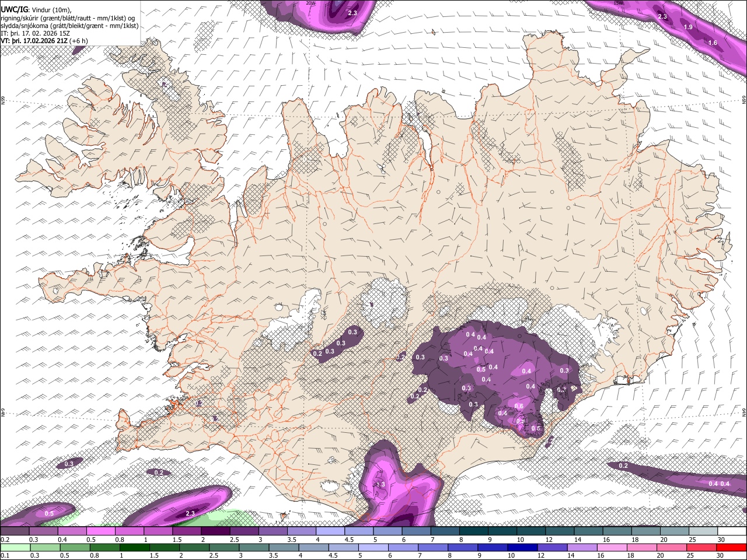Click the slydda/snjókoma legend description line

click(x=70, y=26)
